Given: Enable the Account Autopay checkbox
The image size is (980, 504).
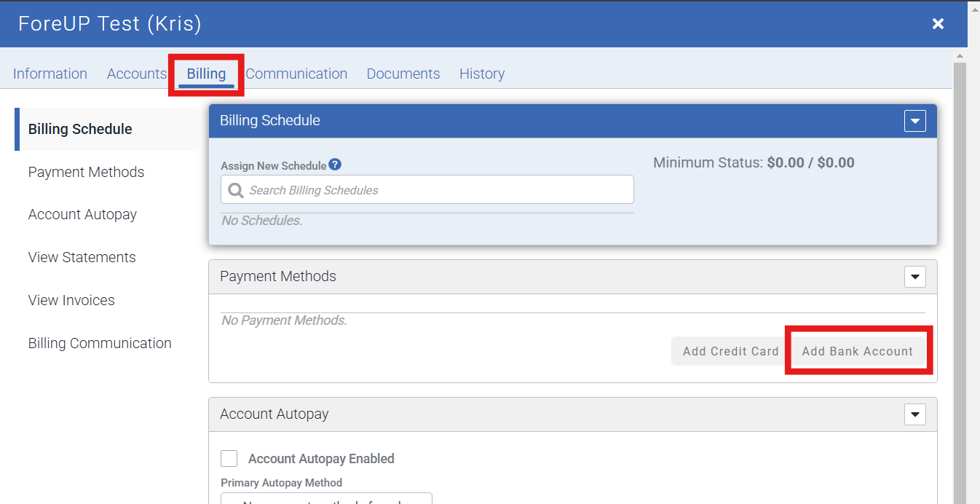Looking at the screenshot, I should point(229,458).
